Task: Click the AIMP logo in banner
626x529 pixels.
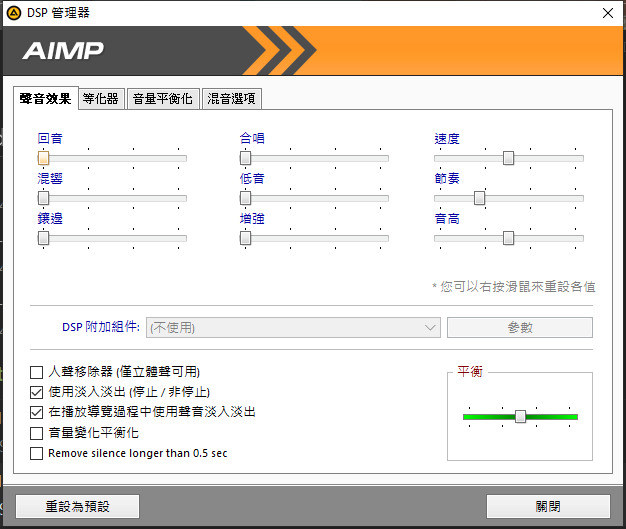Action: click(x=63, y=51)
